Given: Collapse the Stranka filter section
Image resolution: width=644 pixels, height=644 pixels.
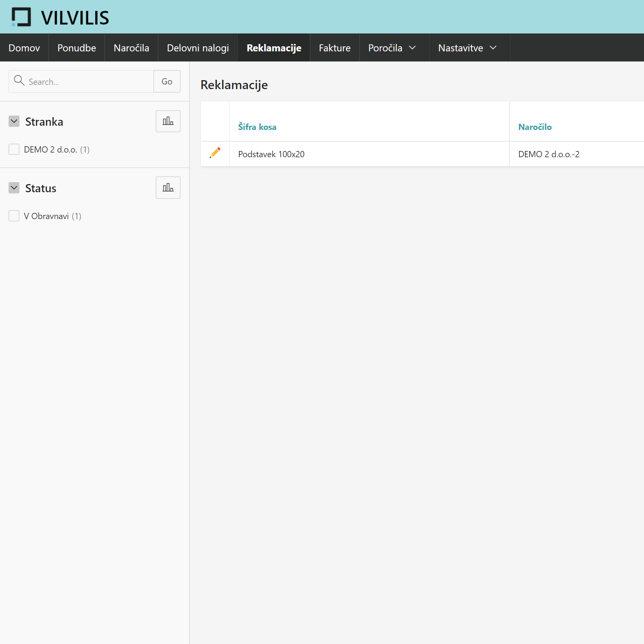Looking at the screenshot, I should point(14,121).
